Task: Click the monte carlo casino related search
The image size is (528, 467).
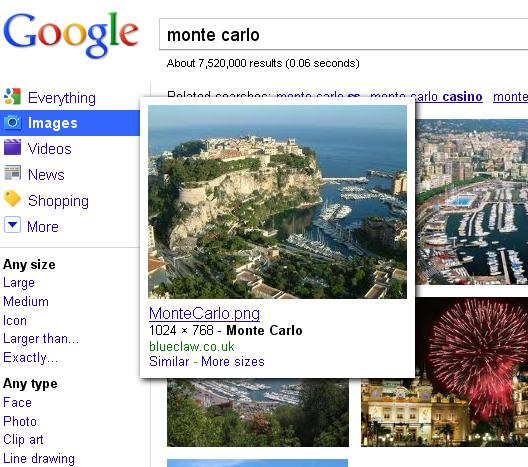Action: coord(426,97)
